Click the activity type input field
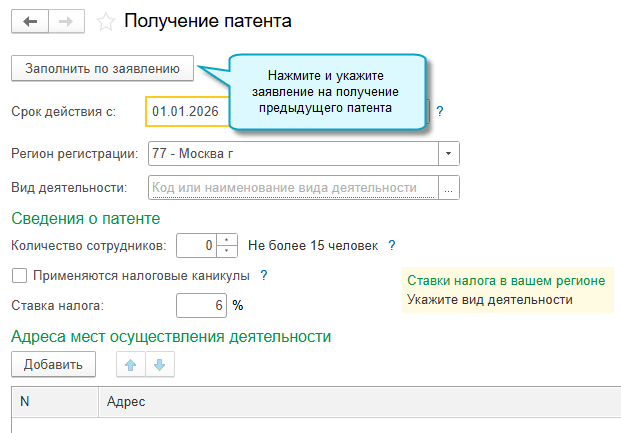Screen dimensions: 621x433 pyautogui.click(x=292, y=187)
